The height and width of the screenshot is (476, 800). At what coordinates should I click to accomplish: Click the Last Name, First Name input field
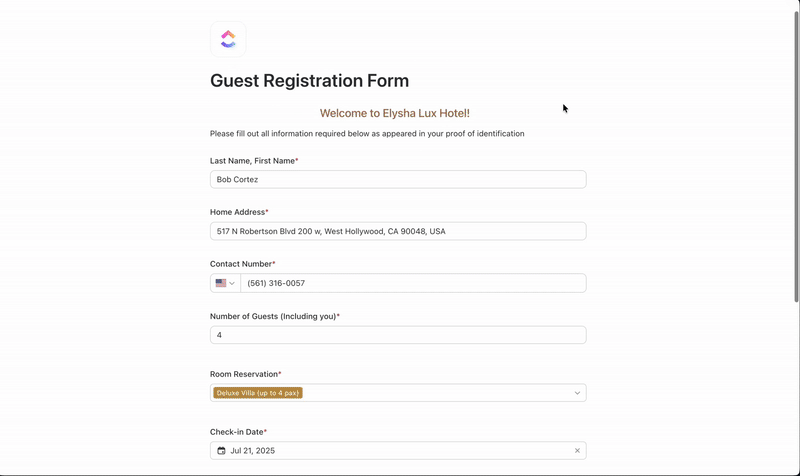(x=398, y=180)
